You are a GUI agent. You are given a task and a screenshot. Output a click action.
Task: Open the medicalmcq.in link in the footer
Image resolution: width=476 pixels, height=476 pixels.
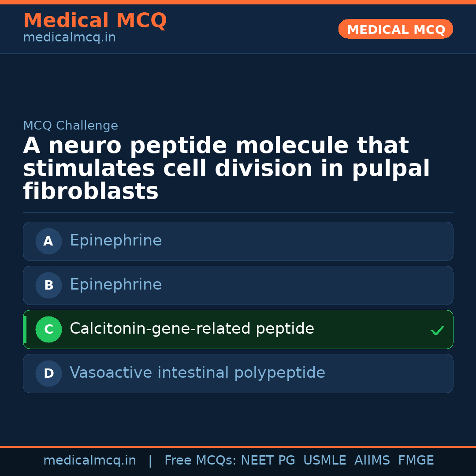coord(89,461)
